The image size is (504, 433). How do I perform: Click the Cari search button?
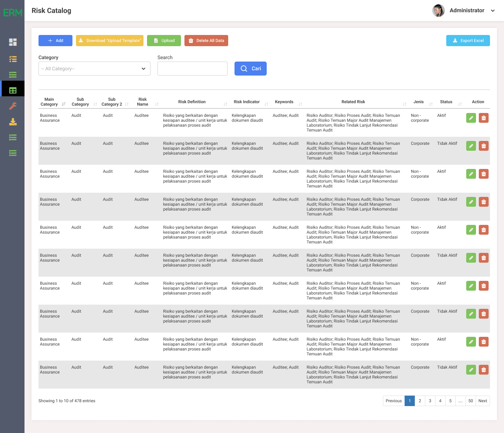tap(251, 69)
